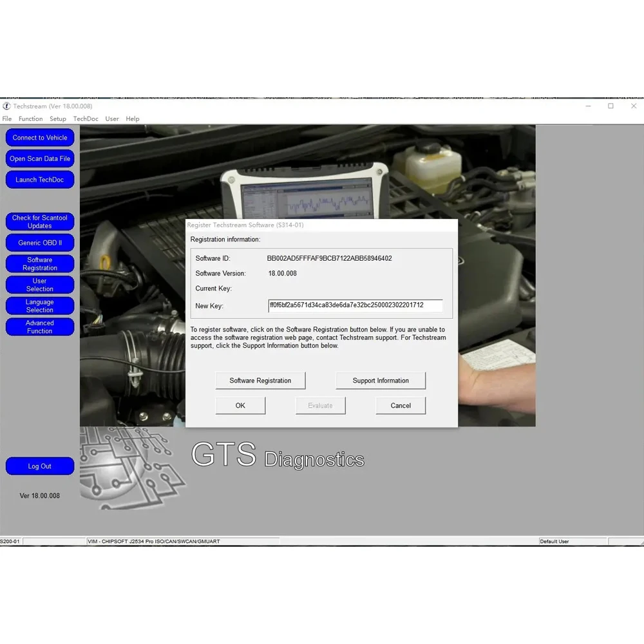
Task: Click dialog's Software Registration button
Action: pos(260,381)
